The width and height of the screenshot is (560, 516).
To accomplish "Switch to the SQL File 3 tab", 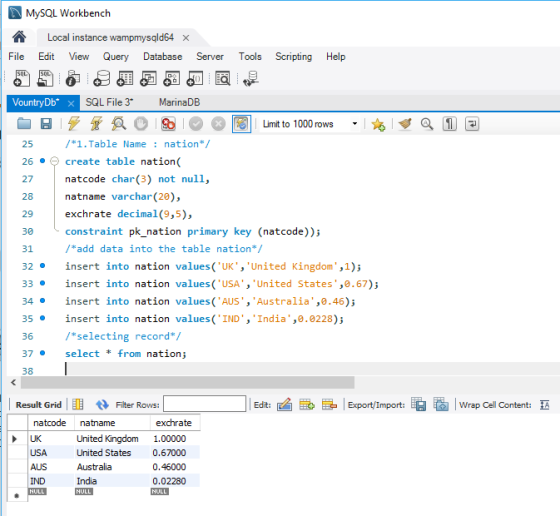I will click(x=109, y=103).
